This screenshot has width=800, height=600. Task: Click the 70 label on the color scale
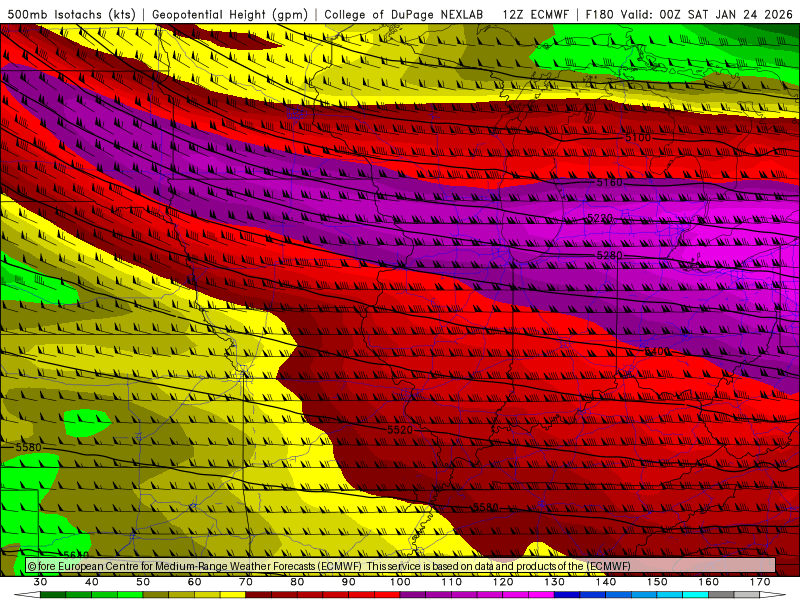click(246, 582)
